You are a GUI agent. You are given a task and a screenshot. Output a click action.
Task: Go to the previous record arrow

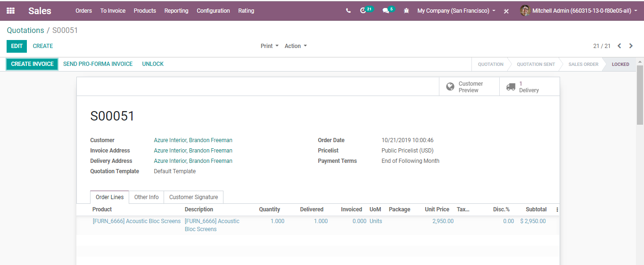619,46
